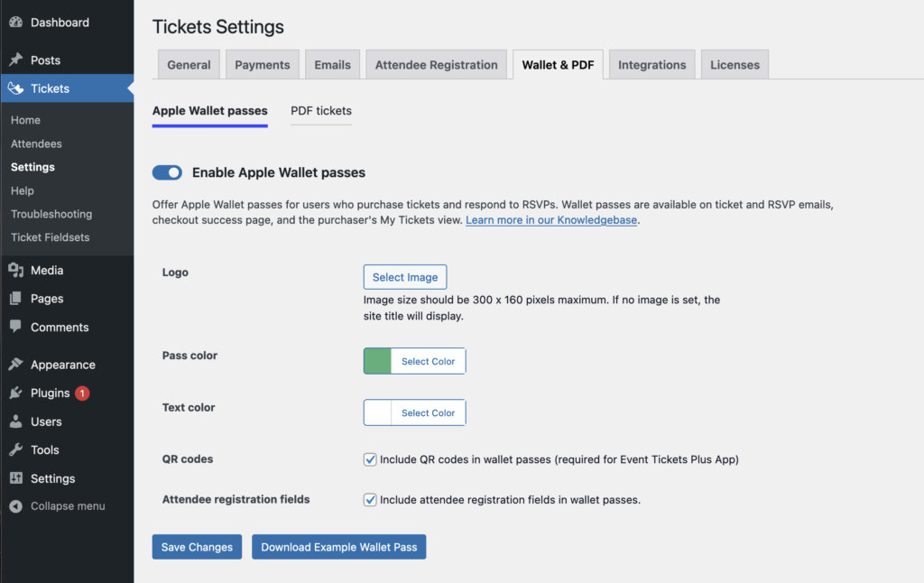924x583 pixels.
Task: Click the Plugins plug icon
Action: point(16,393)
